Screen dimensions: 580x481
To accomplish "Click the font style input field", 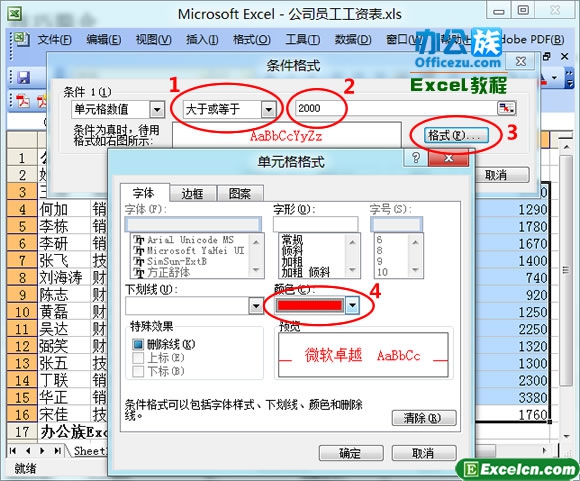I will (316, 225).
